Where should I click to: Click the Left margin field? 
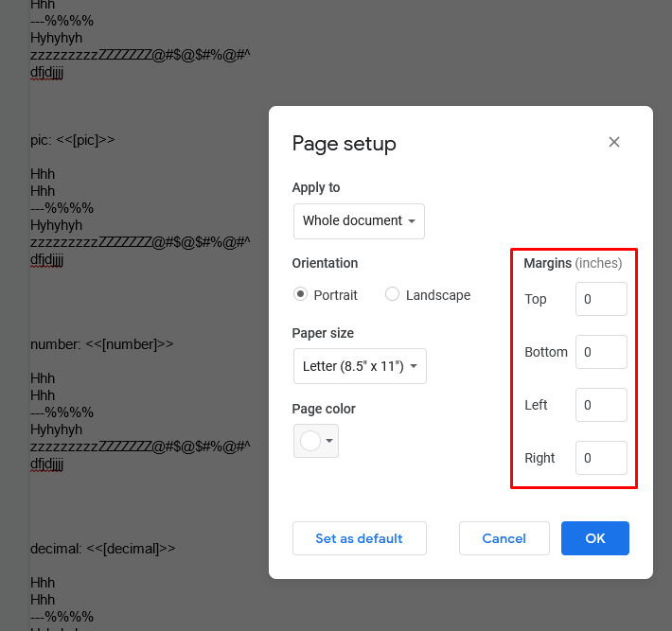[601, 405]
